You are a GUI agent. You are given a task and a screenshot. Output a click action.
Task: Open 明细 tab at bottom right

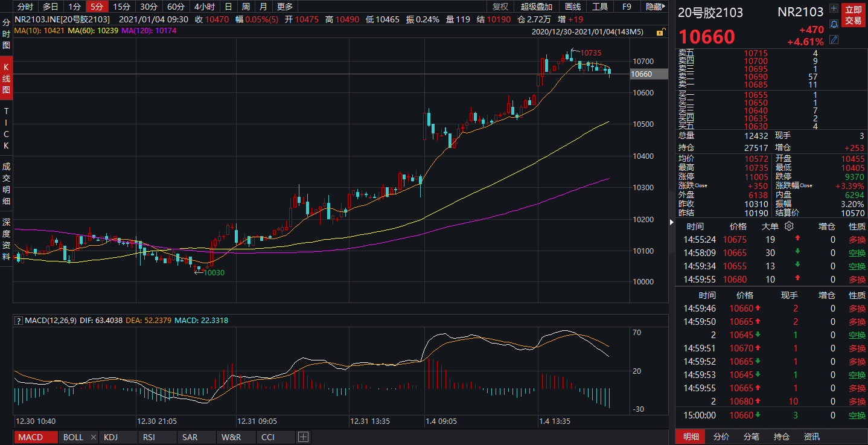[x=691, y=437]
